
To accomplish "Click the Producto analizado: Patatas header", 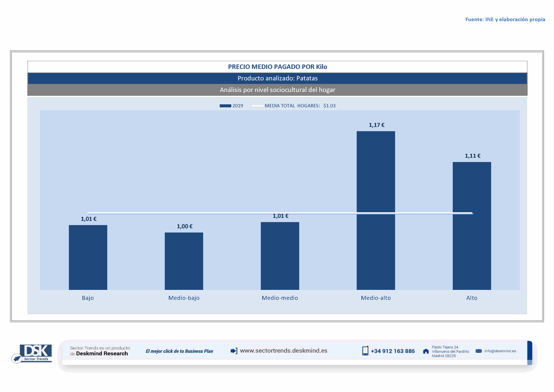I will (x=277, y=78).
